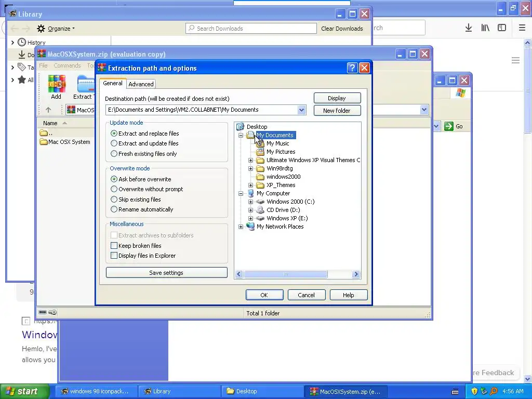This screenshot has height=399, width=532.
Task: Click folder tree horizontal scrollbar thumb
Action: click(286, 274)
